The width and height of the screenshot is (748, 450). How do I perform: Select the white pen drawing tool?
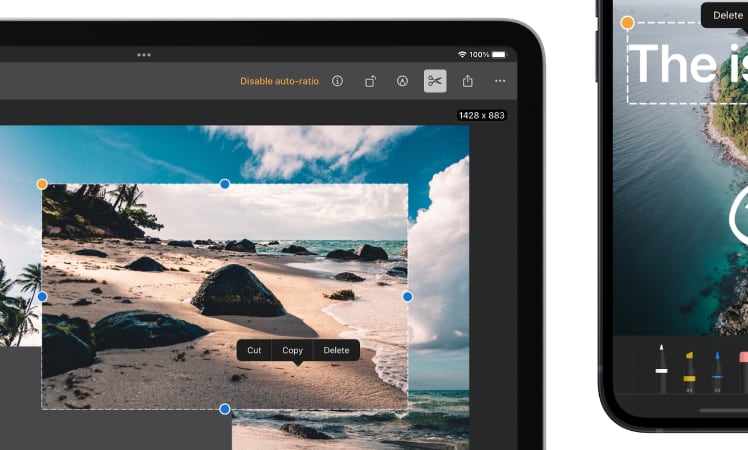click(x=661, y=368)
